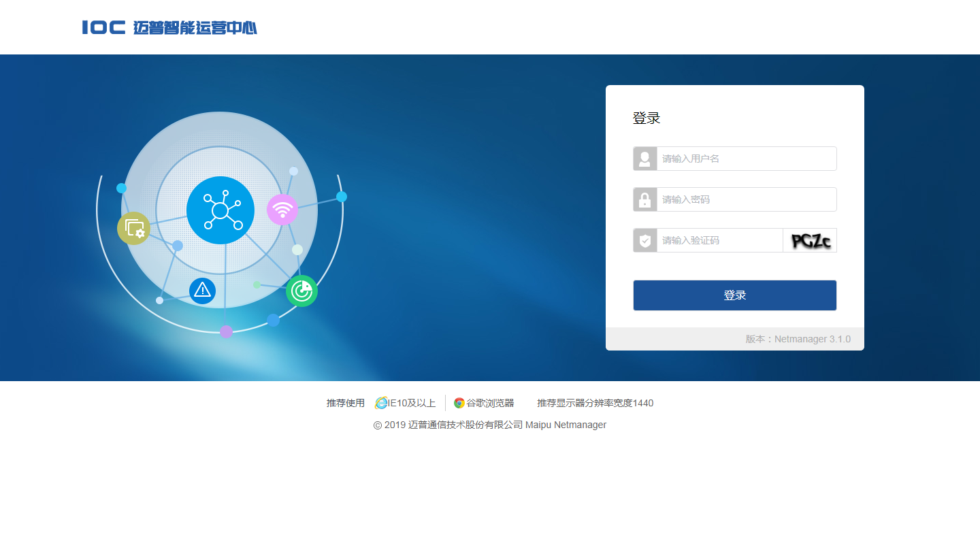Click the 2019 Maipu Netmanager copyright text
The image size is (980, 537).
click(490, 425)
